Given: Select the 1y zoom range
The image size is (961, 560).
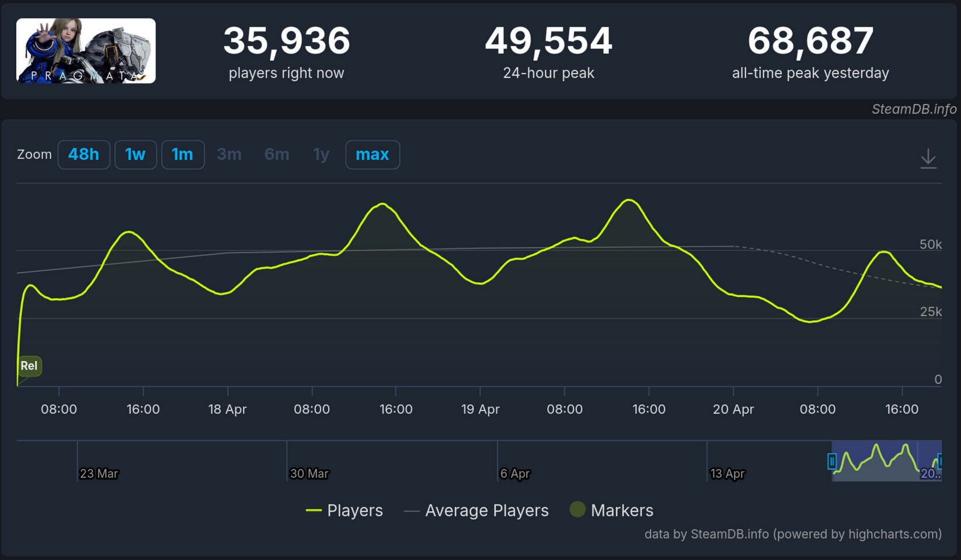Looking at the screenshot, I should (x=321, y=155).
